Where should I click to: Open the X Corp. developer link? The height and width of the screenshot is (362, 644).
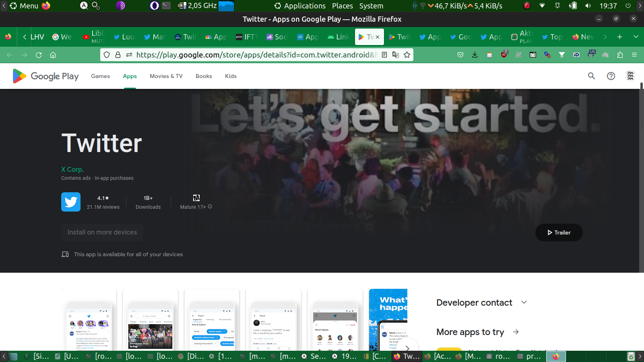point(72,169)
